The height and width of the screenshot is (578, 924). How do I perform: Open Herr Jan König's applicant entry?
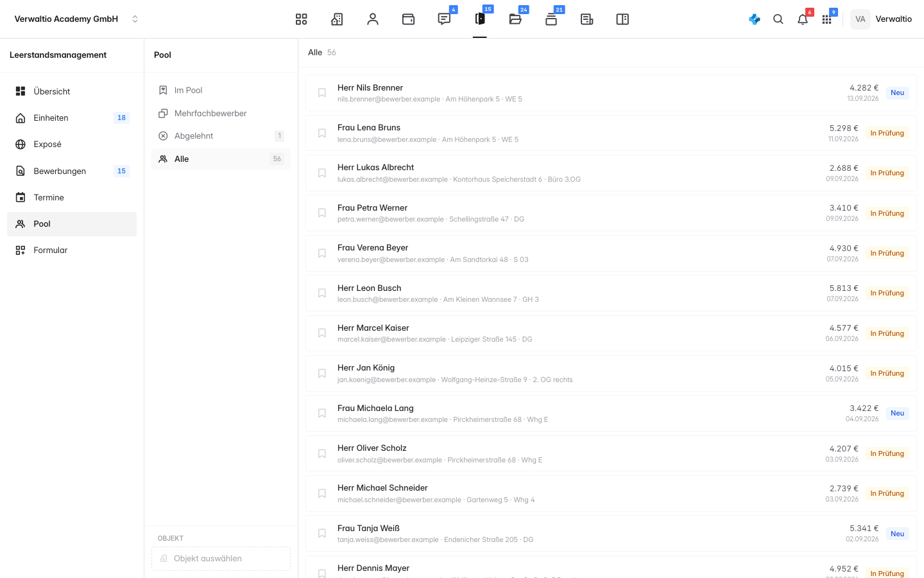click(611, 373)
